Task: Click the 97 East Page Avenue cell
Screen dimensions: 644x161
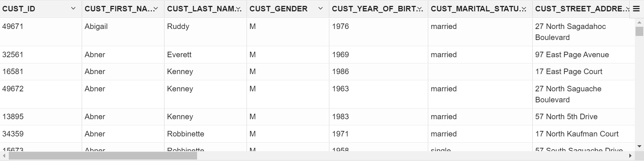Action: pos(572,55)
